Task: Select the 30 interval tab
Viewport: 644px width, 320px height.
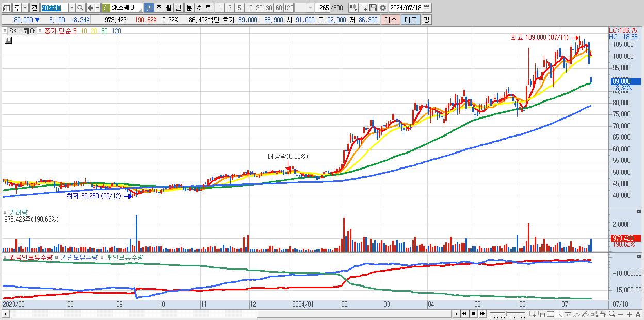Action: (269, 8)
